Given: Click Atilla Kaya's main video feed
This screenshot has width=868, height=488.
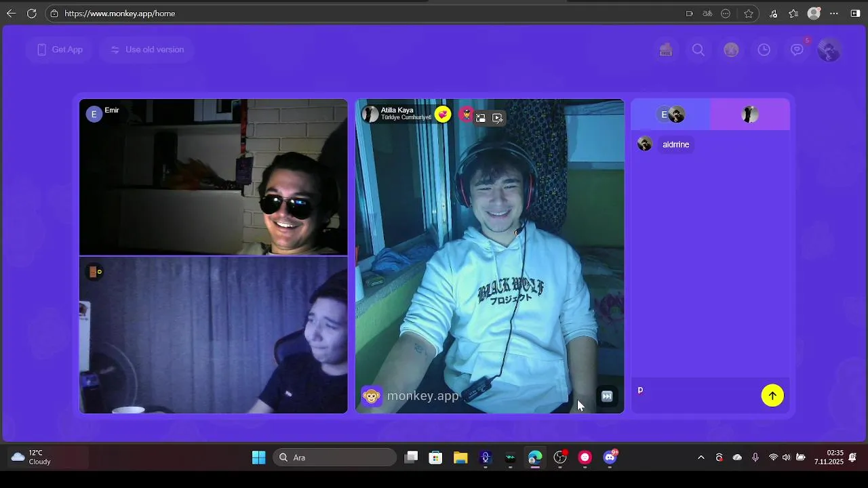Looking at the screenshot, I should [x=490, y=256].
